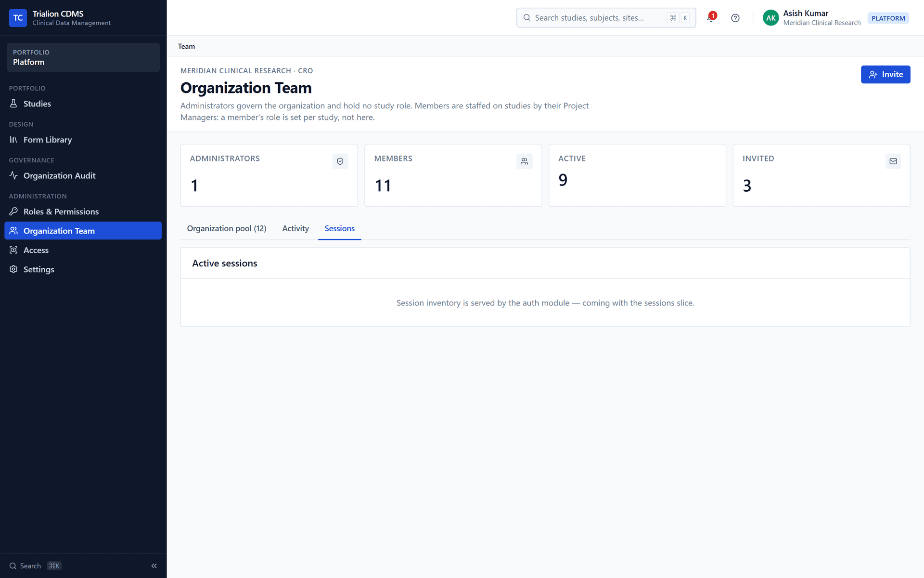Image resolution: width=924 pixels, height=578 pixels.
Task: Click the Asish Kumar user name
Action: [x=806, y=13]
